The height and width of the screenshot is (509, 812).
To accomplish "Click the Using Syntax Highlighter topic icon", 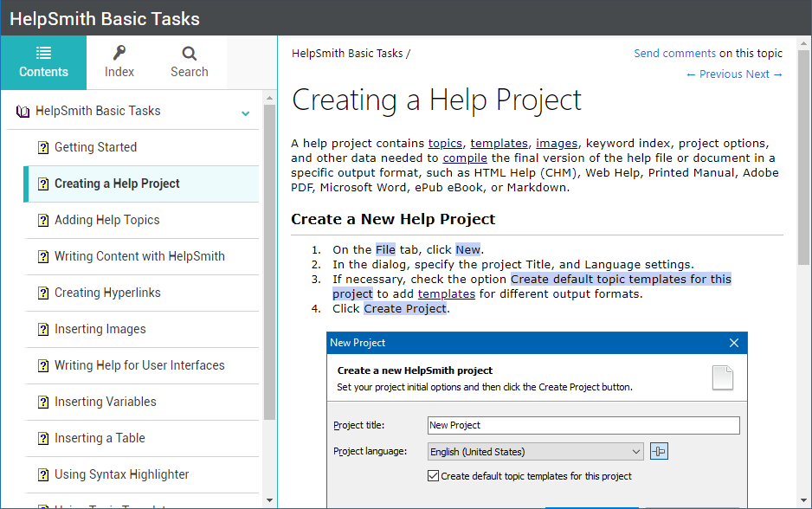I will (x=43, y=475).
